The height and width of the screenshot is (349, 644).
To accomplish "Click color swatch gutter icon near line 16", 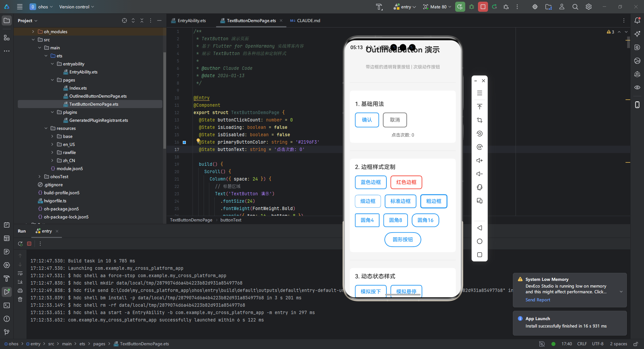I will pos(184,142).
